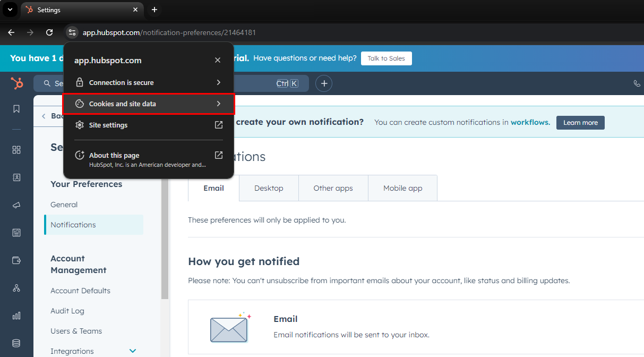Open the bookmarks icon in the sidebar
The height and width of the screenshot is (357, 644).
pyautogui.click(x=16, y=109)
